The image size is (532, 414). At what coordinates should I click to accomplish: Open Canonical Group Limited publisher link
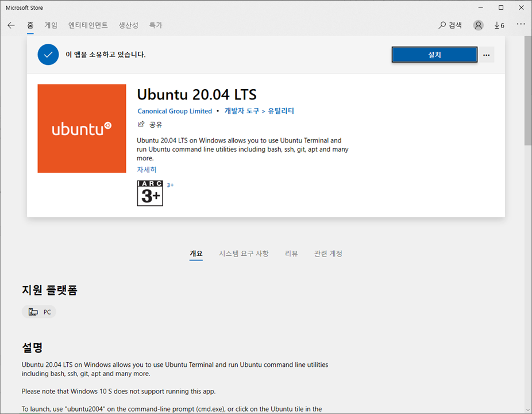175,111
